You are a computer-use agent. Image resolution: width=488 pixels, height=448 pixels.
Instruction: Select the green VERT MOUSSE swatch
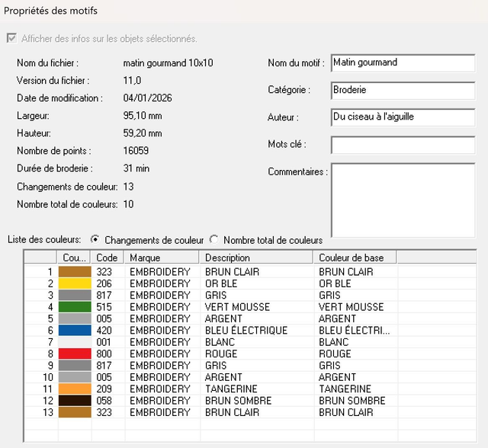(x=74, y=307)
